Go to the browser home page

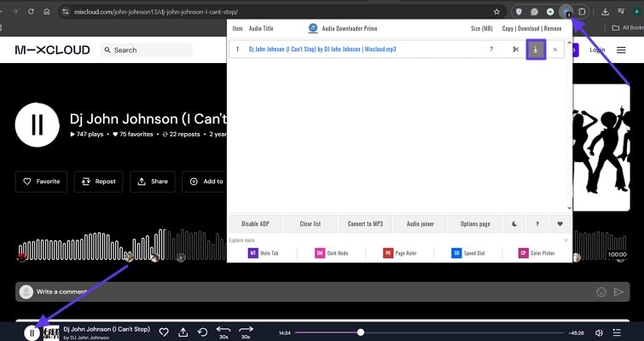point(47,12)
